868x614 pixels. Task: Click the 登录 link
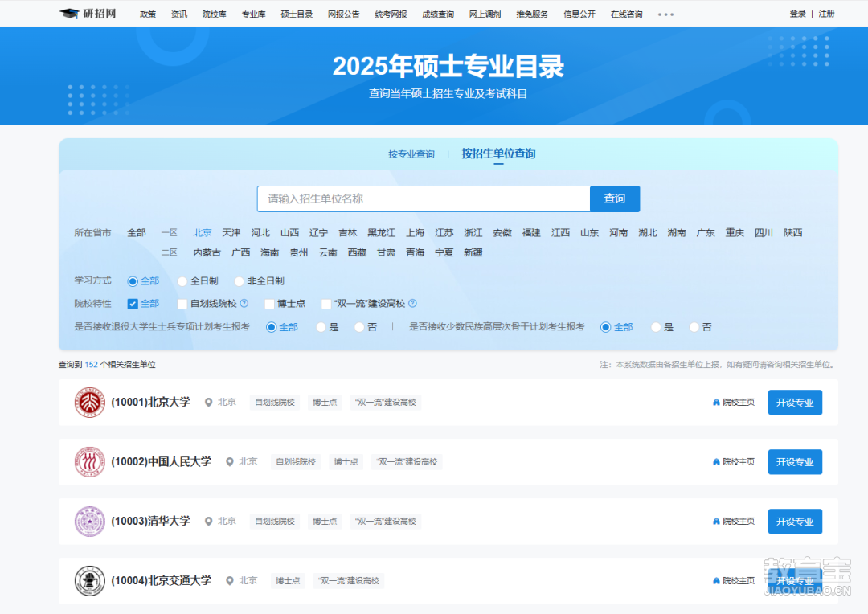point(798,14)
